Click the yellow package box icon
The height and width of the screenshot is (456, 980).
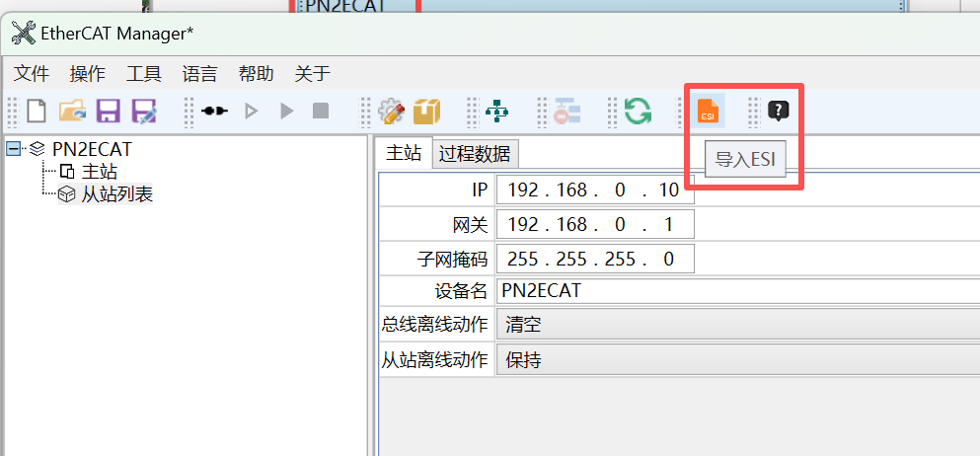[x=427, y=112]
